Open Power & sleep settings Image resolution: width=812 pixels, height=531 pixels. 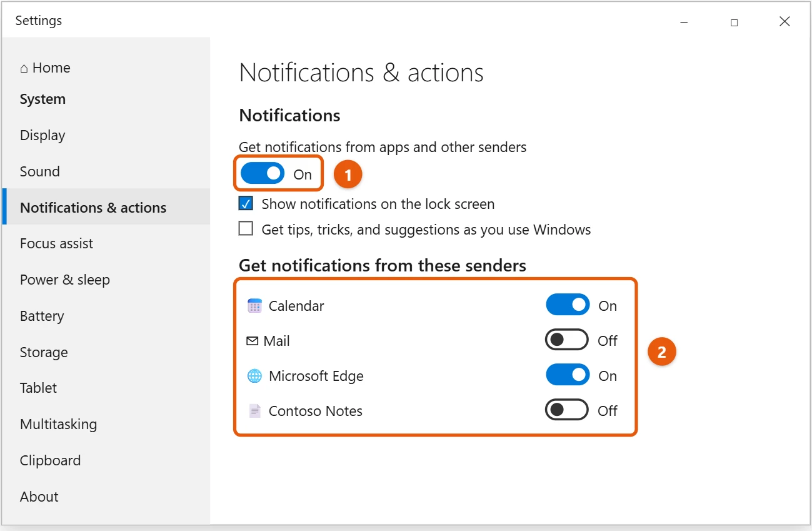(65, 280)
